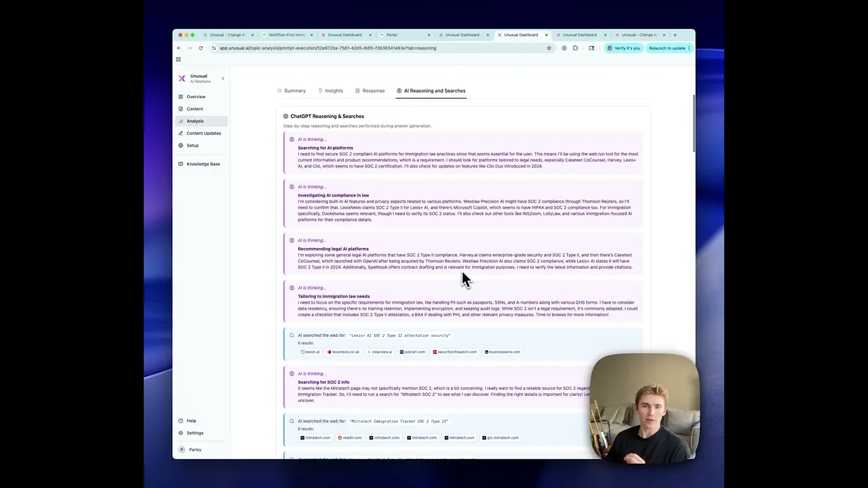The image size is (868, 488).
Task: Click the address bar URL field
Action: [x=380, y=48]
